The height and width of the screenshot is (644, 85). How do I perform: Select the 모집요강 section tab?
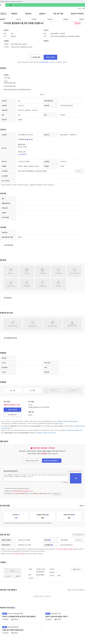[x=2, y=19]
